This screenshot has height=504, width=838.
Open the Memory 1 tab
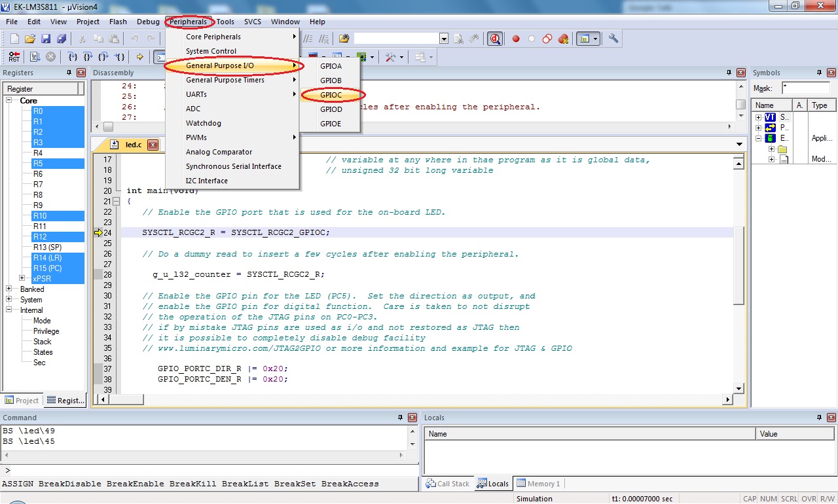(538, 484)
